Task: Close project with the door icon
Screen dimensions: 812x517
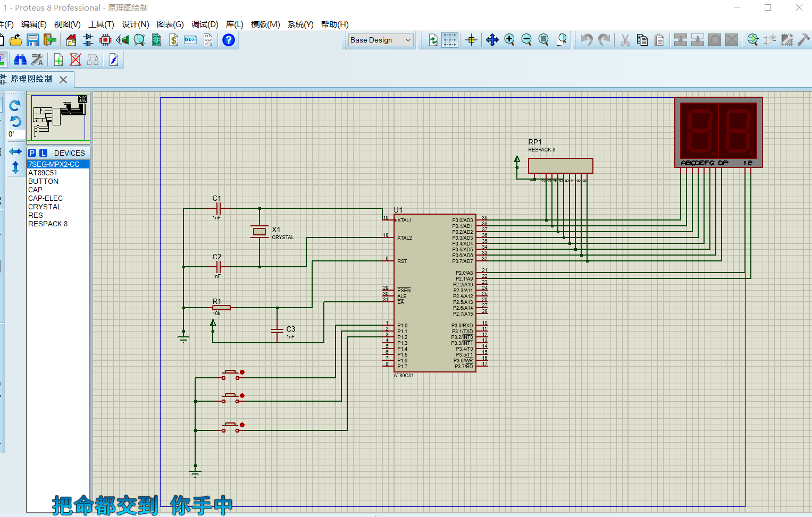Action: coord(50,40)
